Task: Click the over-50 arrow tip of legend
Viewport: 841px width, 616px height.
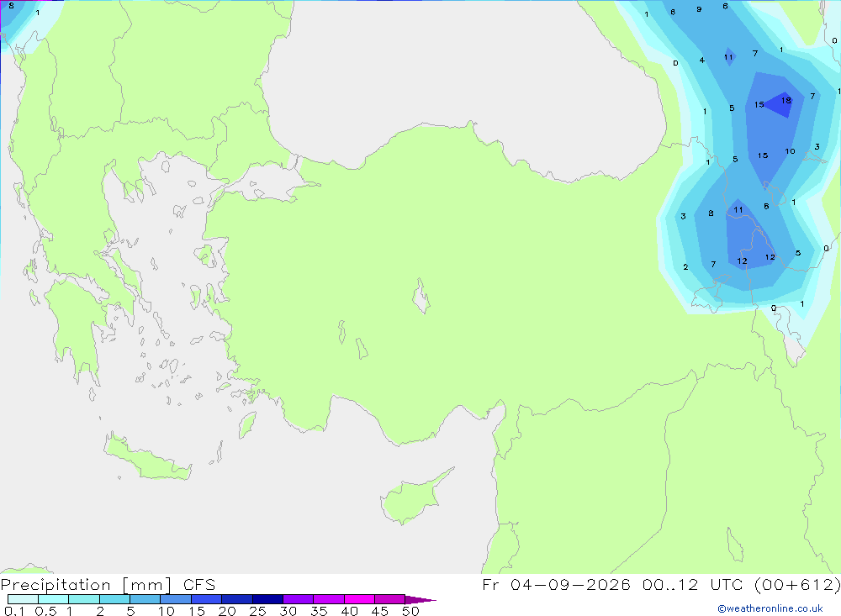Action: [x=420, y=599]
